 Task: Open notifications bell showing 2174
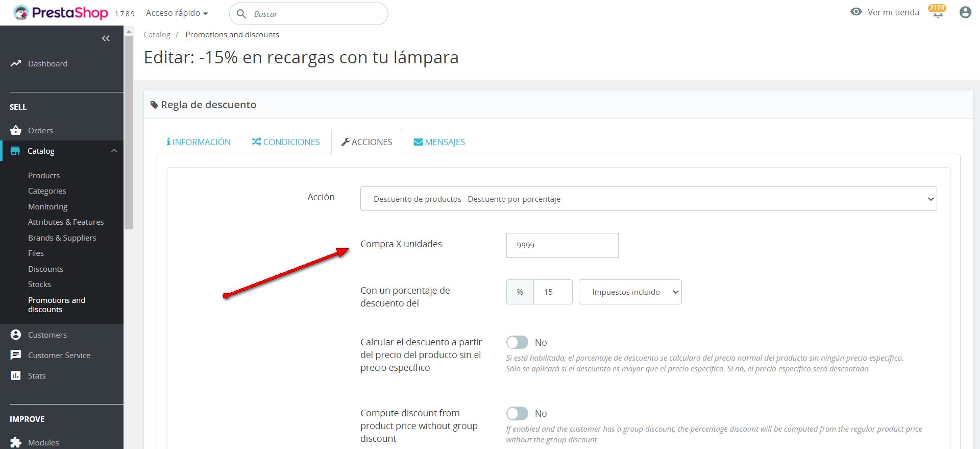coord(938,12)
